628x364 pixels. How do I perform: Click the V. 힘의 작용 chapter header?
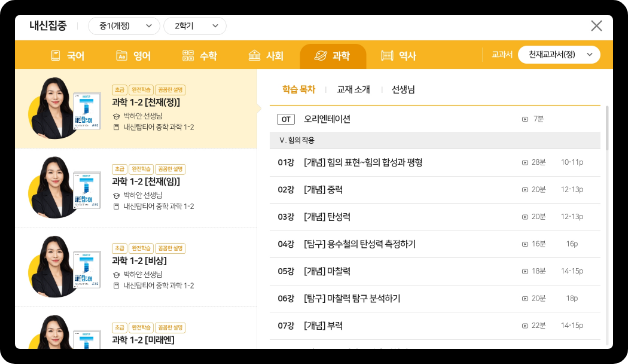pos(435,141)
